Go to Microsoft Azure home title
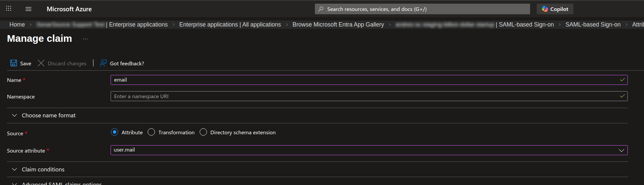This screenshot has height=185, width=644. 69,9
